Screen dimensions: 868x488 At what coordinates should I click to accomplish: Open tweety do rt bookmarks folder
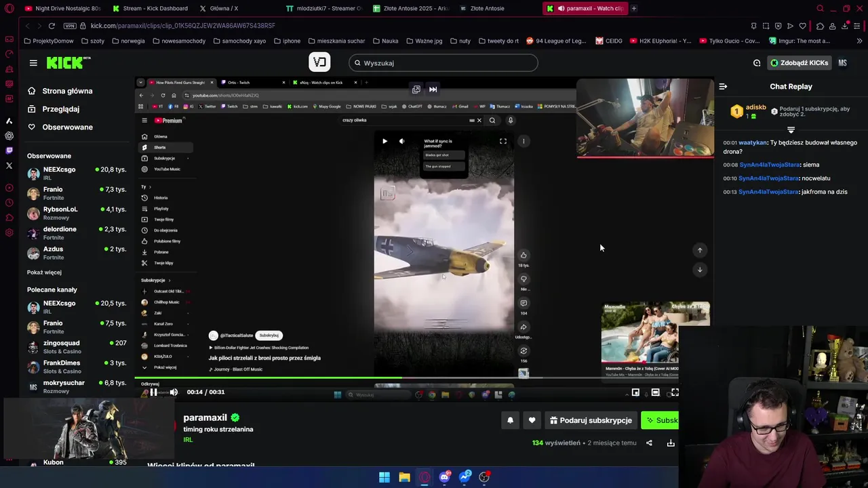(x=498, y=41)
